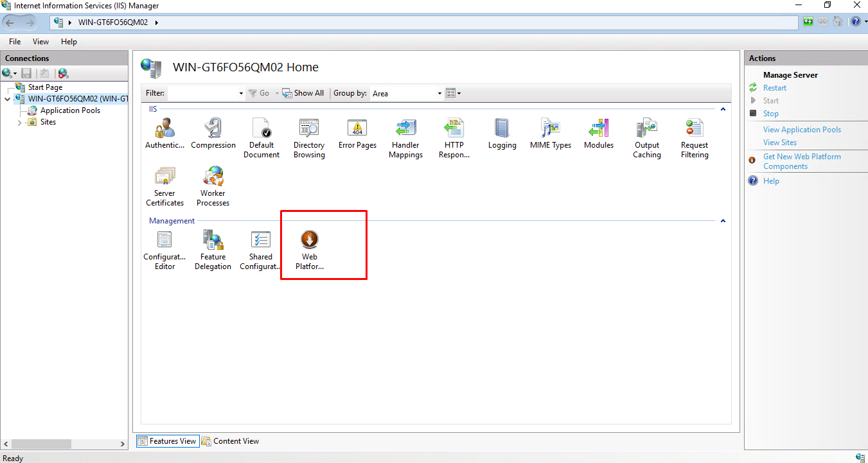The image size is (868, 463).
Task: Open the MIME Types feature
Action: click(551, 133)
